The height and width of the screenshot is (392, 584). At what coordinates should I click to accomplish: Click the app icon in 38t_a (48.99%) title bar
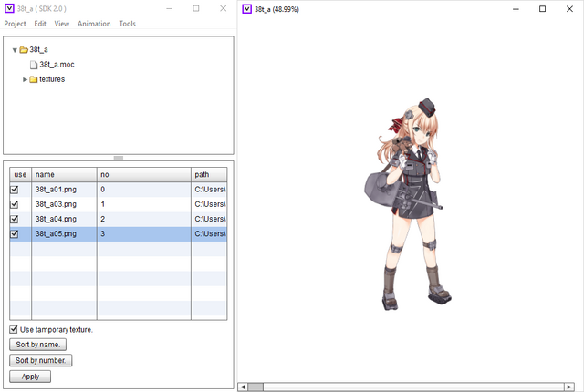[x=247, y=8]
